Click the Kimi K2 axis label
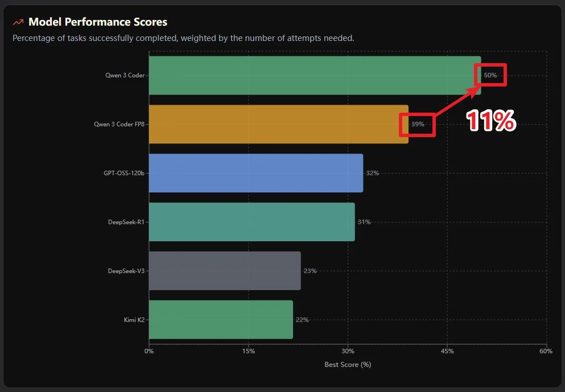 tap(134, 320)
